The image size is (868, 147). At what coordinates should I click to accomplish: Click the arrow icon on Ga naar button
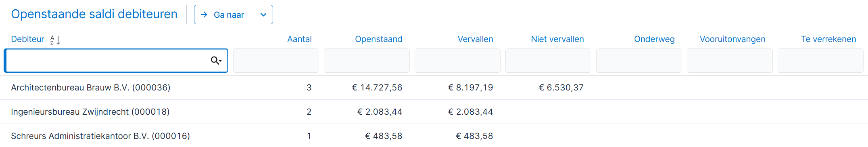point(204,15)
